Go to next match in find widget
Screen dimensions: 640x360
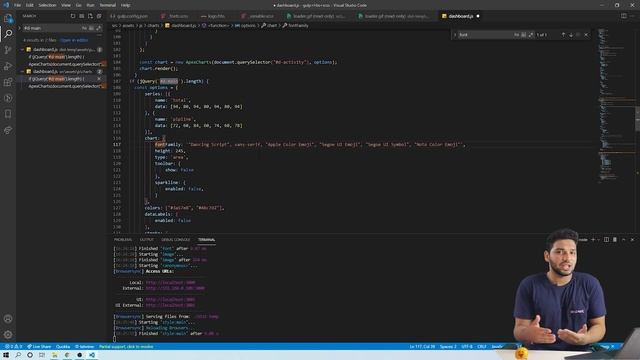(571, 35)
